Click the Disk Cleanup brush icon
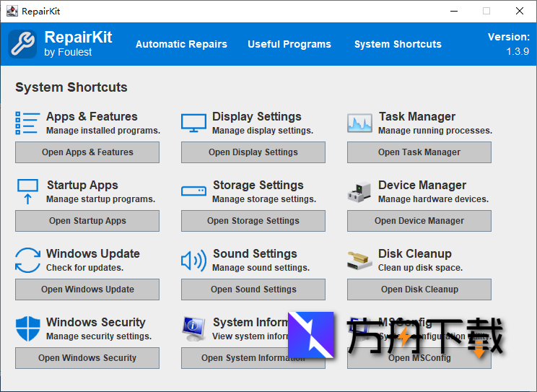 coord(359,261)
